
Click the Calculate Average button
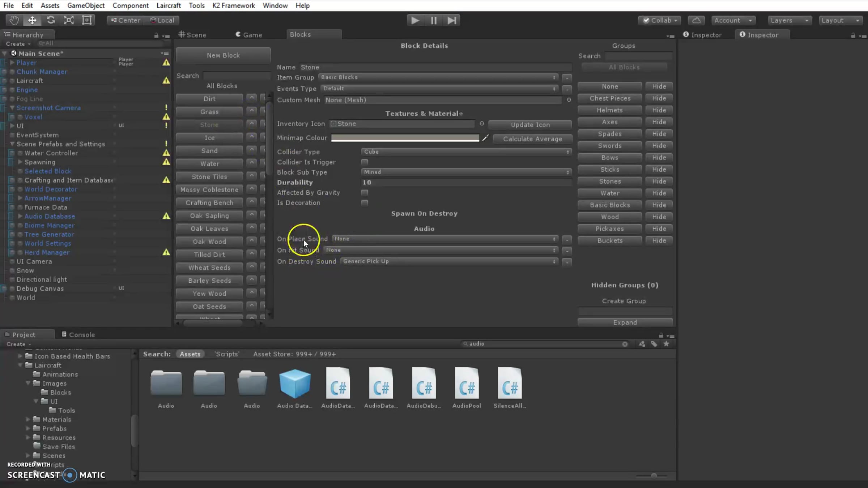[x=532, y=139]
